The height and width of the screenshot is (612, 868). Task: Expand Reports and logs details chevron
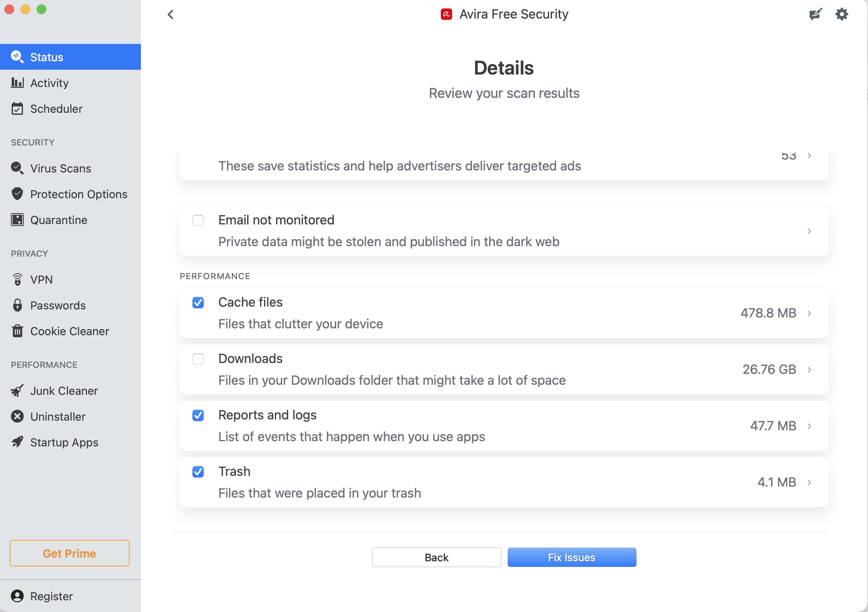[809, 426]
